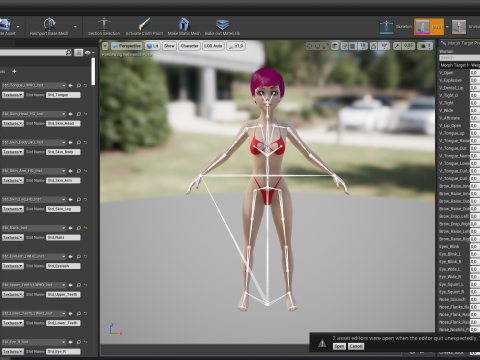Browse to Std_Lower_Teeth material with magnifier
The width and height of the screenshot is (480, 360).
click(79, 314)
